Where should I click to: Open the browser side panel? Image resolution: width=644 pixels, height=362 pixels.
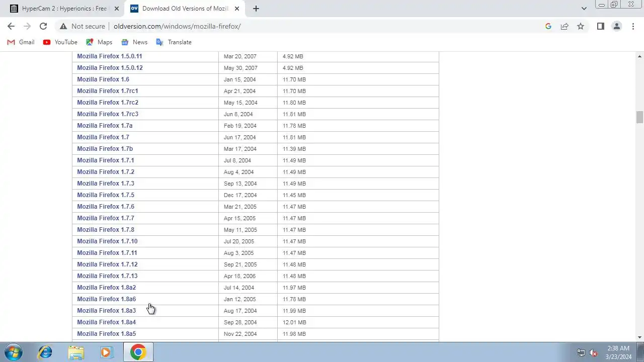[600, 26]
